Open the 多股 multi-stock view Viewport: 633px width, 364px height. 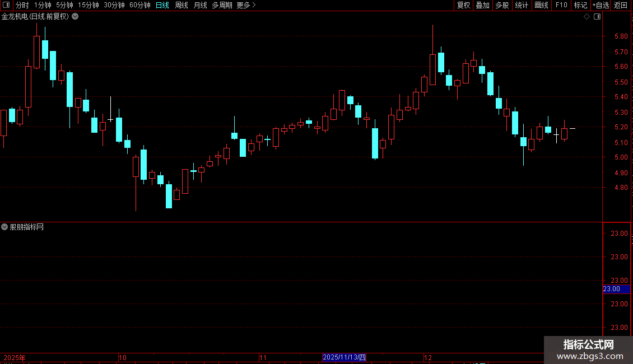pos(502,5)
